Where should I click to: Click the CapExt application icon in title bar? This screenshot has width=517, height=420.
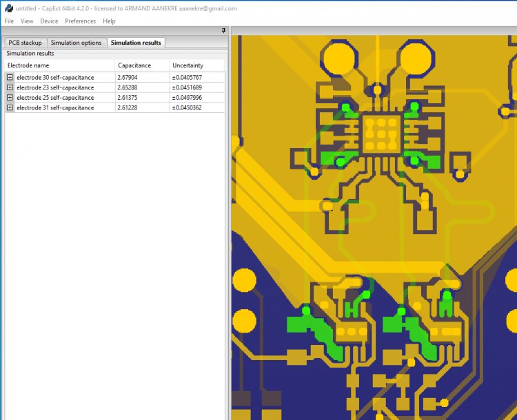(9, 8)
